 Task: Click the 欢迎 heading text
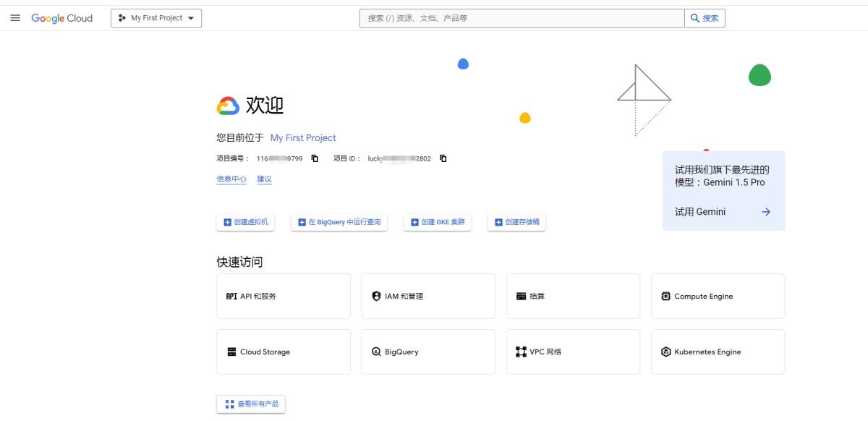pyautogui.click(x=265, y=106)
